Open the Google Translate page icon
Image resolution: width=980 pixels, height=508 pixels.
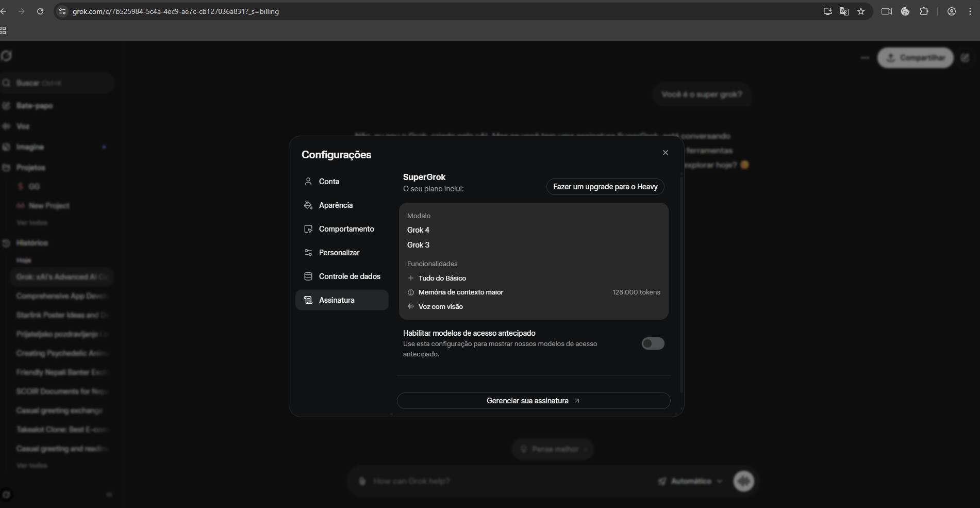click(844, 11)
